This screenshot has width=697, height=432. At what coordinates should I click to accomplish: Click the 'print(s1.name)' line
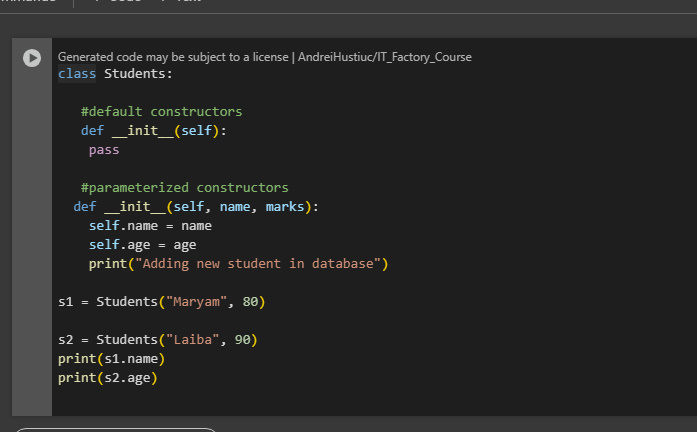(112, 359)
